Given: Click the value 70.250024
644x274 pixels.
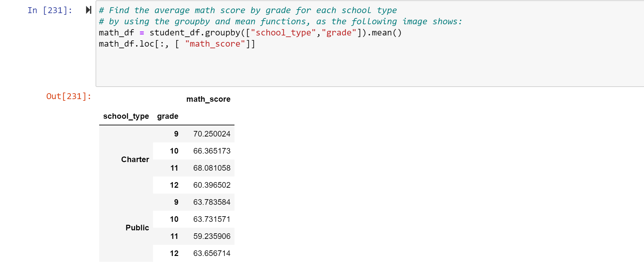Looking at the screenshot, I should pos(212,134).
